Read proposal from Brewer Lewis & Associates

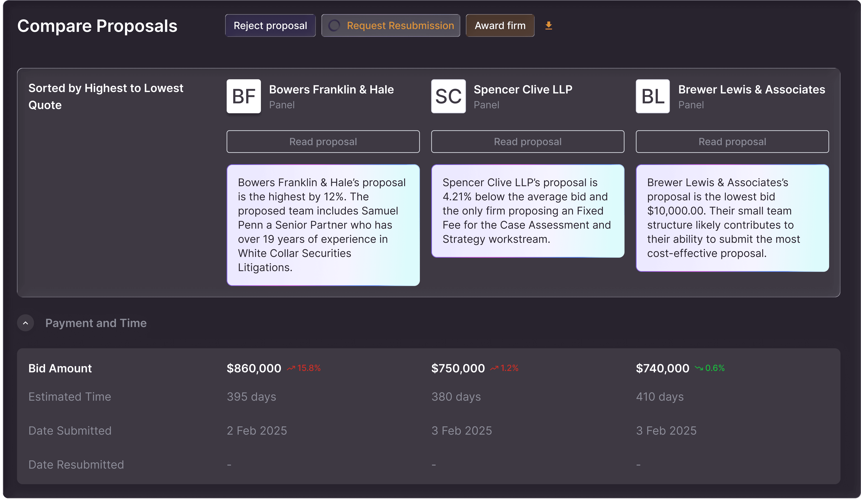click(732, 142)
